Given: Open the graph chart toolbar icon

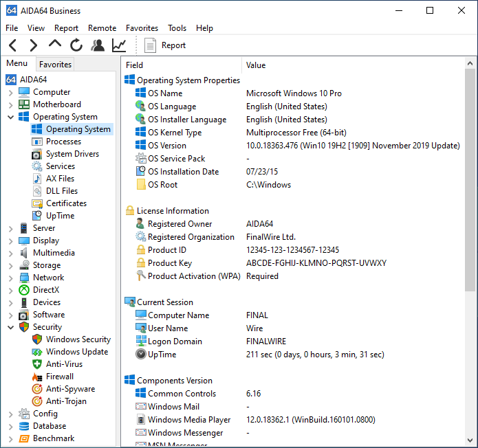Looking at the screenshot, I should tap(119, 45).
